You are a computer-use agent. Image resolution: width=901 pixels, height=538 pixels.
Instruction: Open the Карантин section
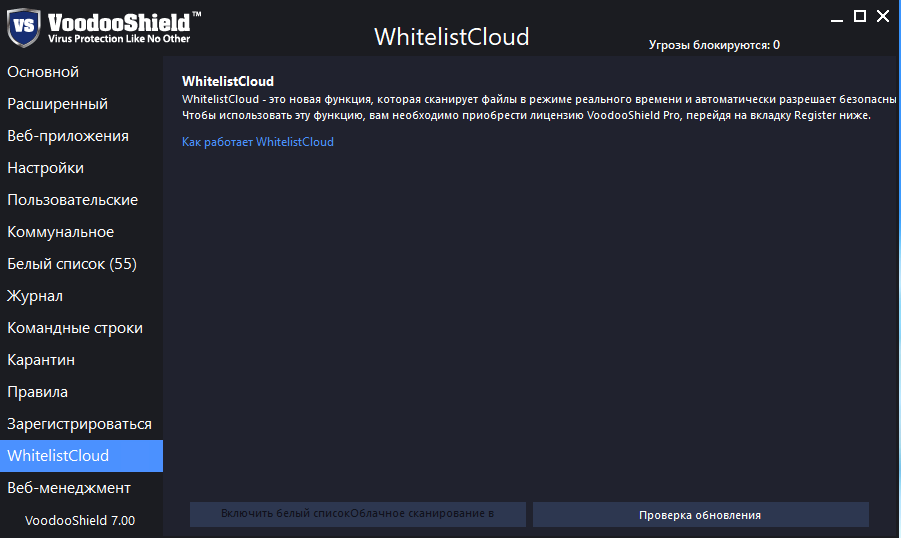81,360
